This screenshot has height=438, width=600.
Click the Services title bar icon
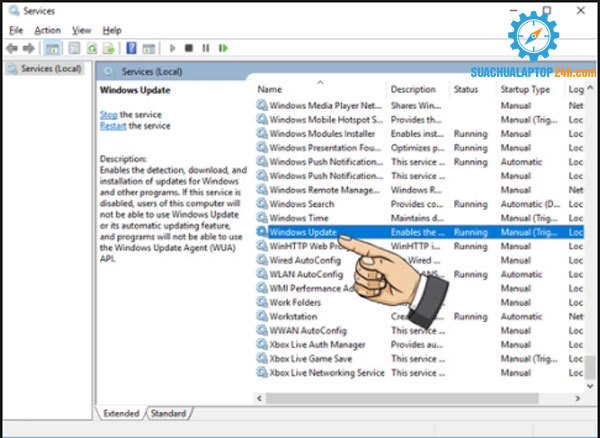[x=14, y=11]
